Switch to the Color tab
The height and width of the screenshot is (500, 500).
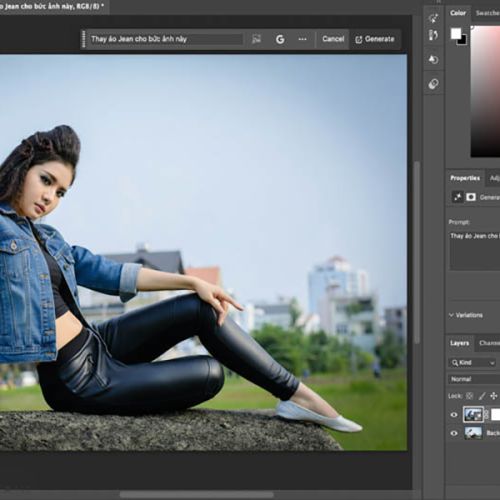[458, 13]
